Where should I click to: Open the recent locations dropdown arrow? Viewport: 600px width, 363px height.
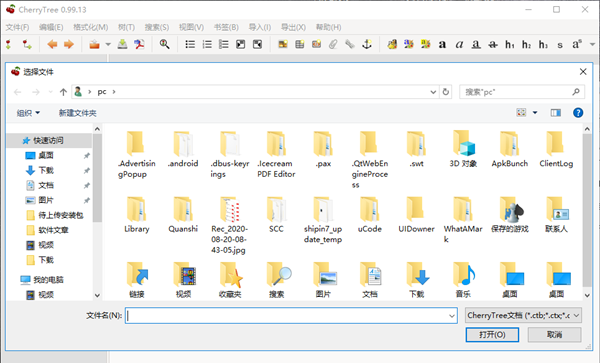coord(50,92)
